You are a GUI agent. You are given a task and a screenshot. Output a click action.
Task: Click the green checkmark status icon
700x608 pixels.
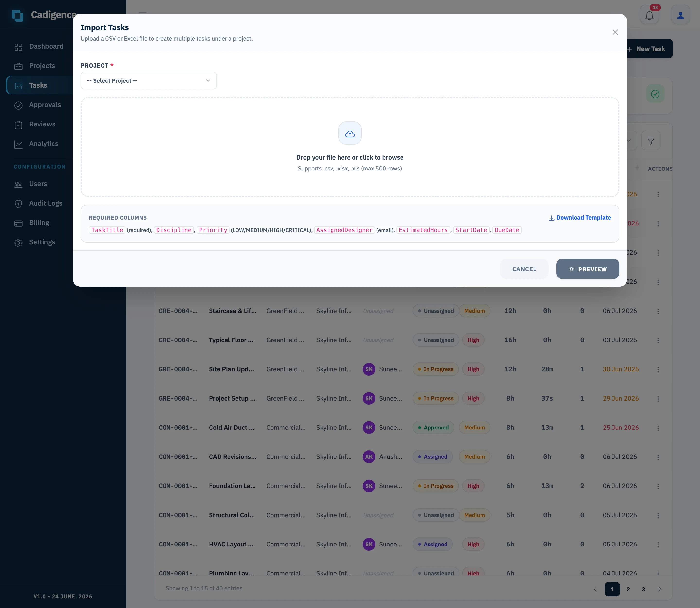[x=655, y=94]
